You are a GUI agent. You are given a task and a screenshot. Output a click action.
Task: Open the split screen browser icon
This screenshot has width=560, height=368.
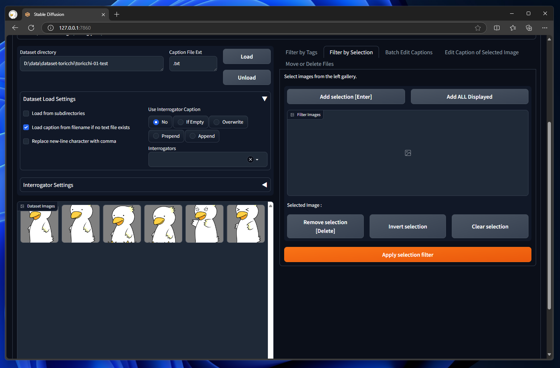point(497,28)
